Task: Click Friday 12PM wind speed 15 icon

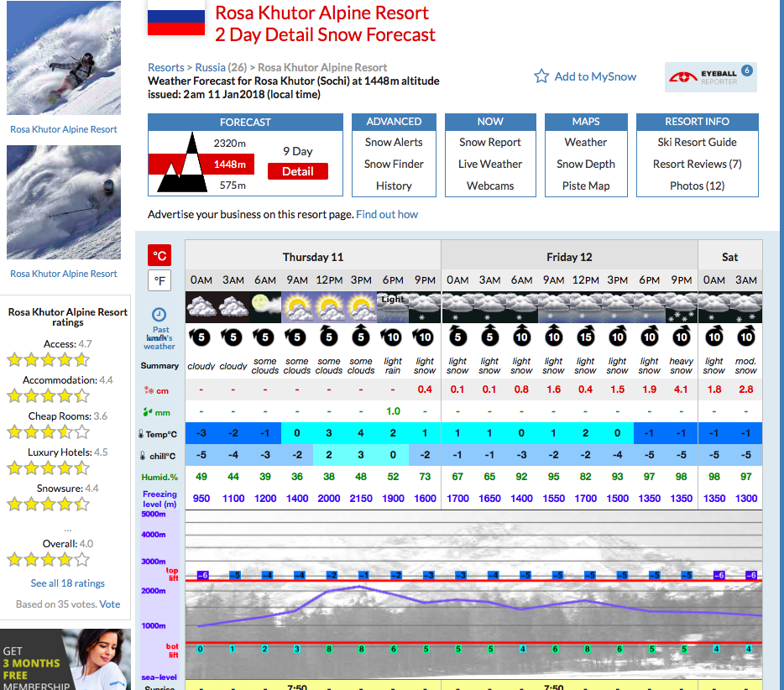Action: 586,337
